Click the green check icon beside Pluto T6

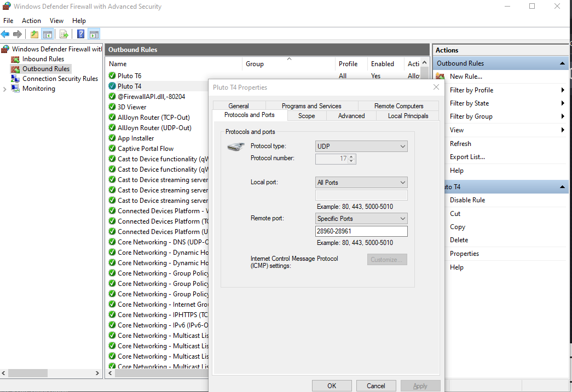point(112,76)
